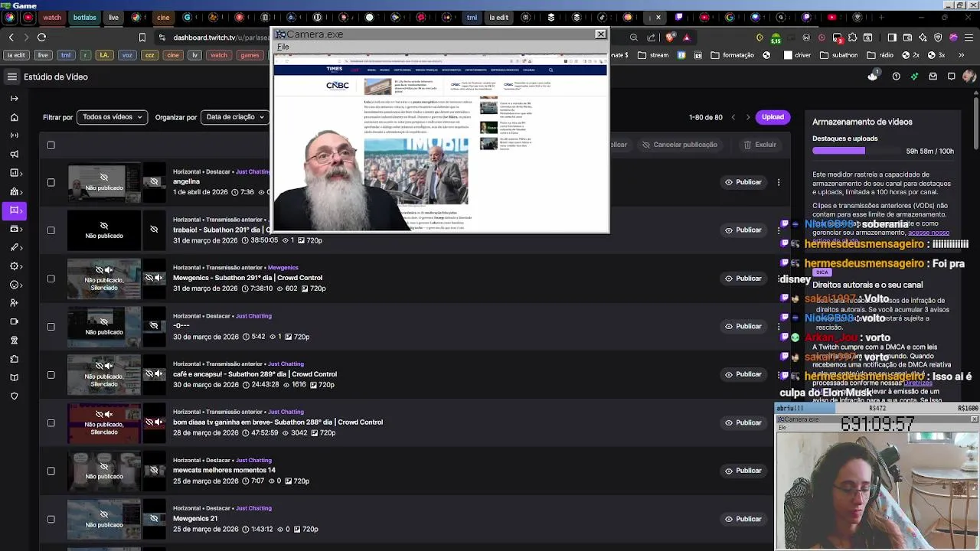Switch to the cine browser tab
Image resolution: width=980 pixels, height=551 pixels.
click(x=163, y=17)
